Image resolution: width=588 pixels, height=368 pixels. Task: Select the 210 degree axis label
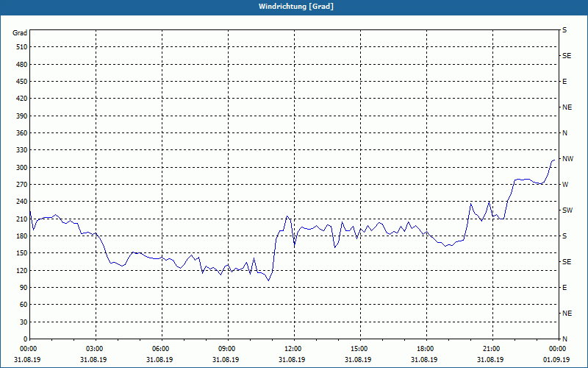pyautogui.click(x=21, y=219)
